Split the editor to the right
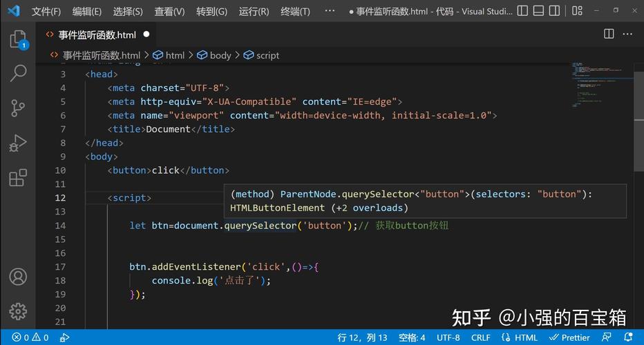Viewport: 644px width, 345px height. click(x=609, y=34)
